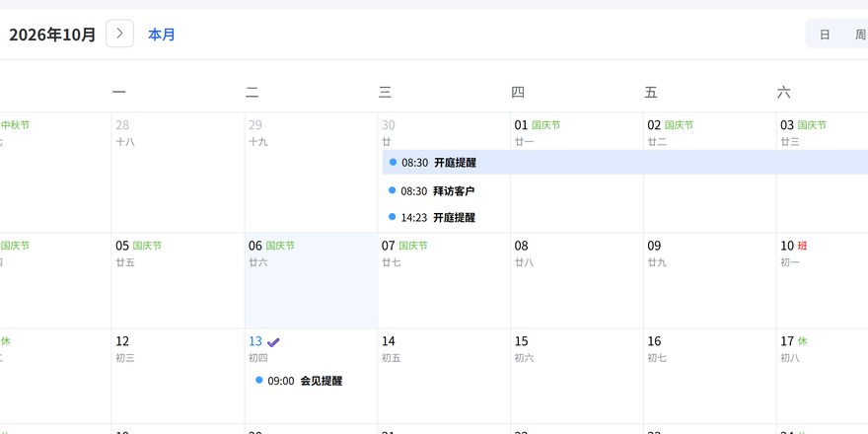Select date 12 初三

tap(178, 377)
